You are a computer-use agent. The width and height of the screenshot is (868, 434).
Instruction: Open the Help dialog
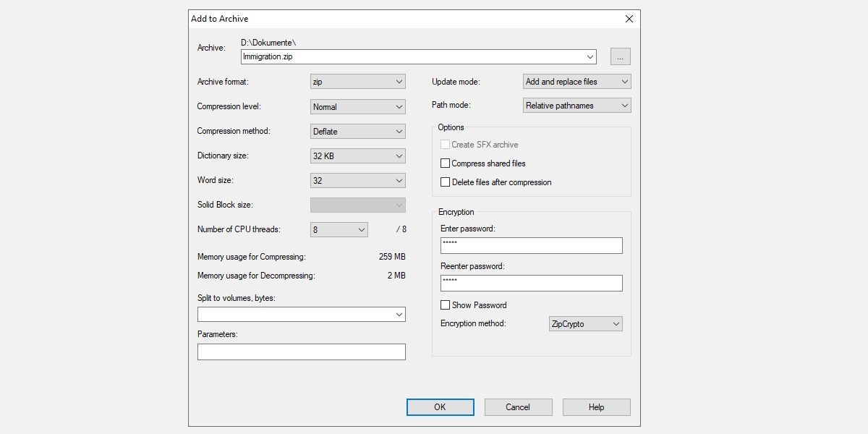596,407
